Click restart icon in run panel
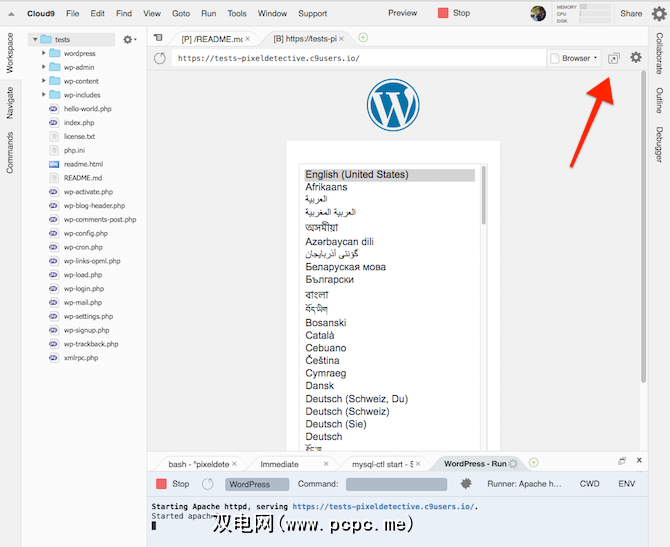This screenshot has height=547, width=670. click(x=208, y=484)
